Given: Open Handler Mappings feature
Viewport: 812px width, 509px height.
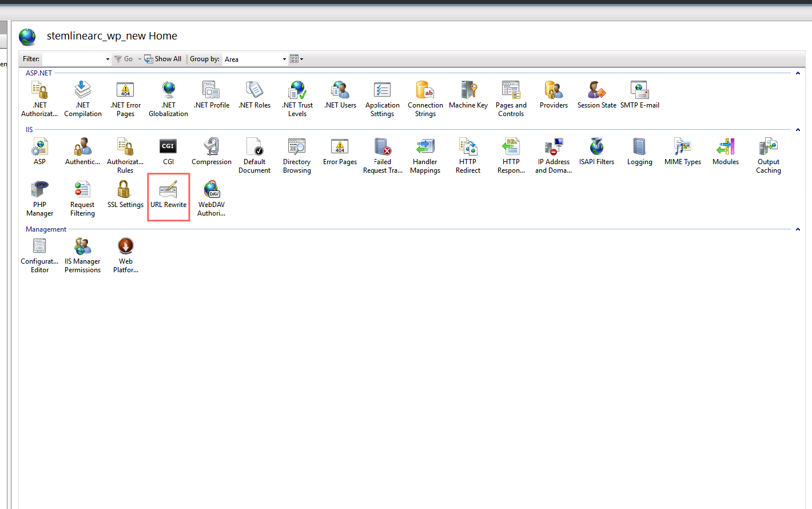Looking at the screenshot, I should point(425,156).
